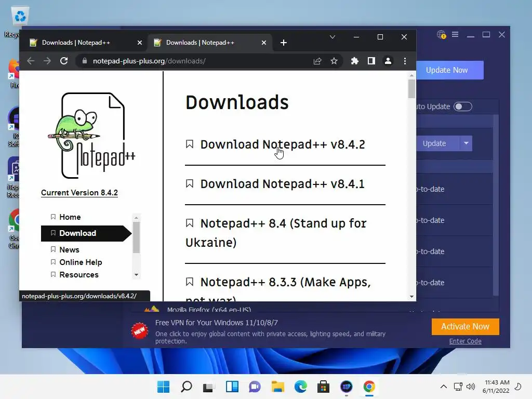This screenshot has height=399, width=532.
Task: Click Enter Code link in updater
Action: tap(465, 341)
